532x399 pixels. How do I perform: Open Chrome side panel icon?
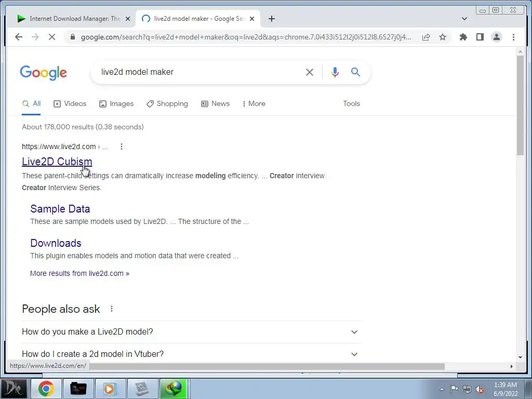[480, 37]
